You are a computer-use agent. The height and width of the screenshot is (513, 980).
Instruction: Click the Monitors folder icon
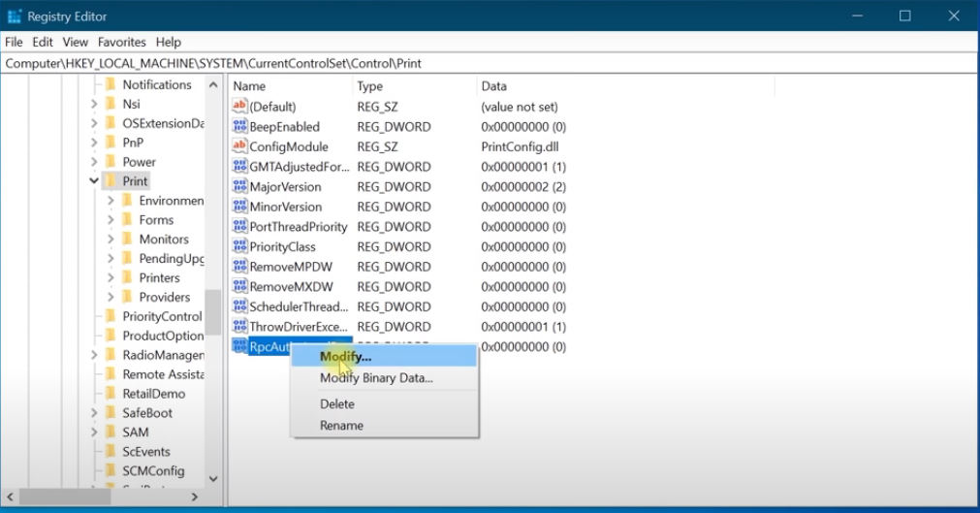(127, 240)
